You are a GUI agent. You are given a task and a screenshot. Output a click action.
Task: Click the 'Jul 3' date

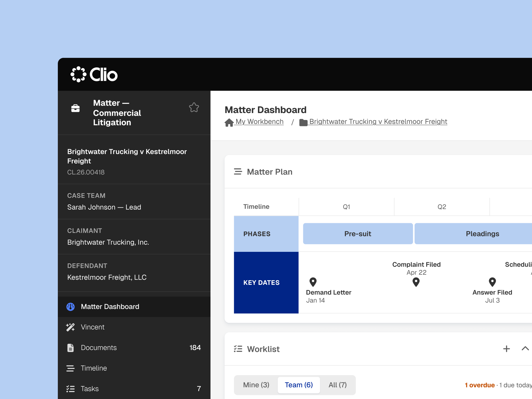[492, 300]
